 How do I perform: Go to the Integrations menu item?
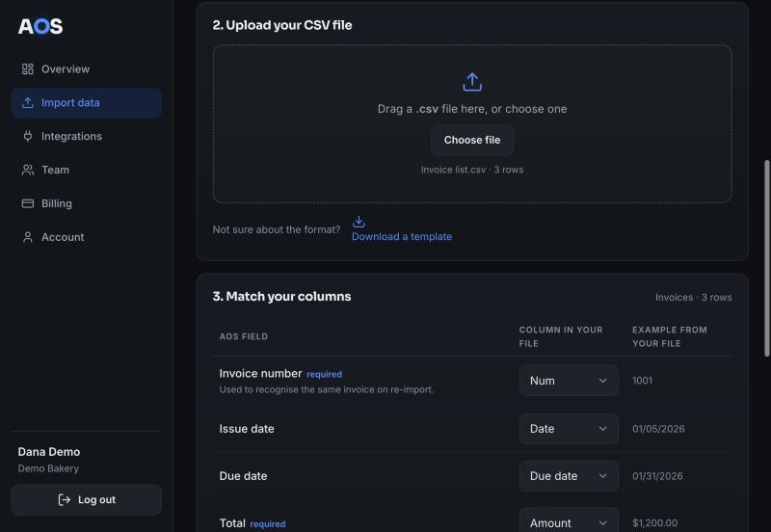pyautogui.click(x=87, y=136)
